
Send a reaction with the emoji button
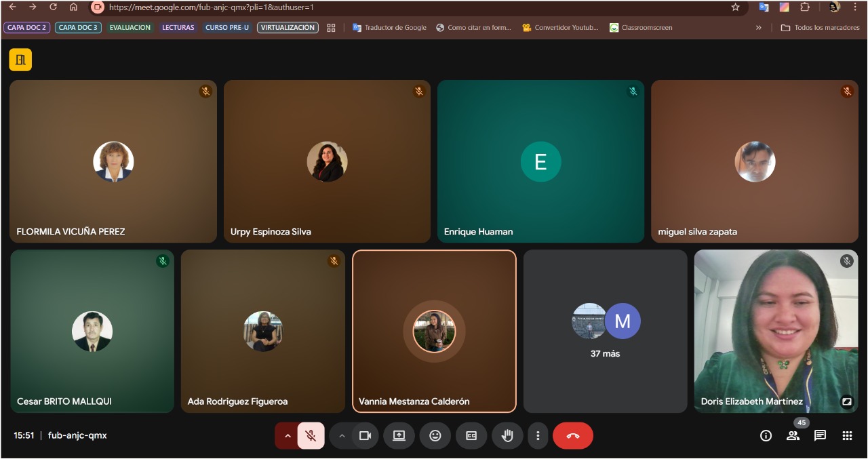[x=435, y=436]
